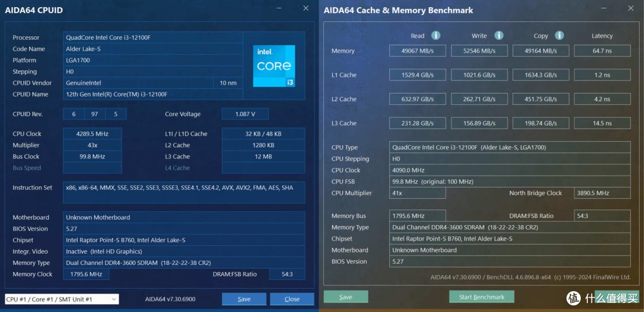Click CPU Type field in benchmark window
The height and width of the screenshot is (312, 644).
click(510, 147)
